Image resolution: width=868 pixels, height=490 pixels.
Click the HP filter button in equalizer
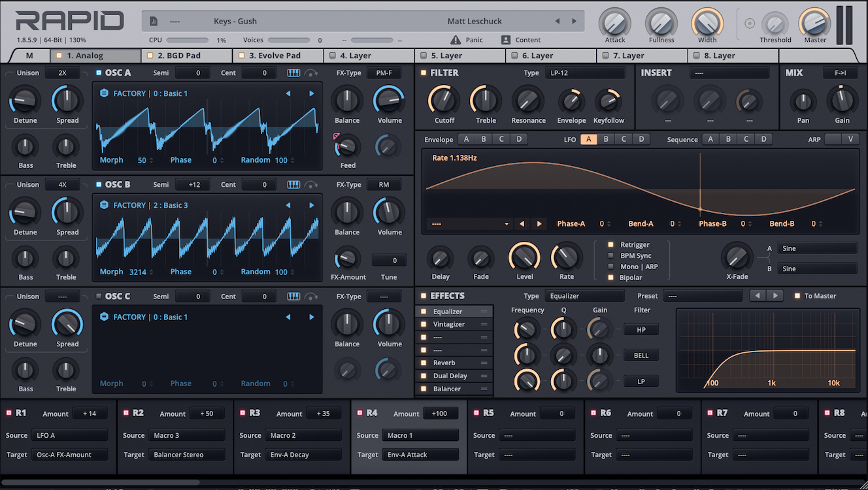pyautogui.click(x=641, y=330)
